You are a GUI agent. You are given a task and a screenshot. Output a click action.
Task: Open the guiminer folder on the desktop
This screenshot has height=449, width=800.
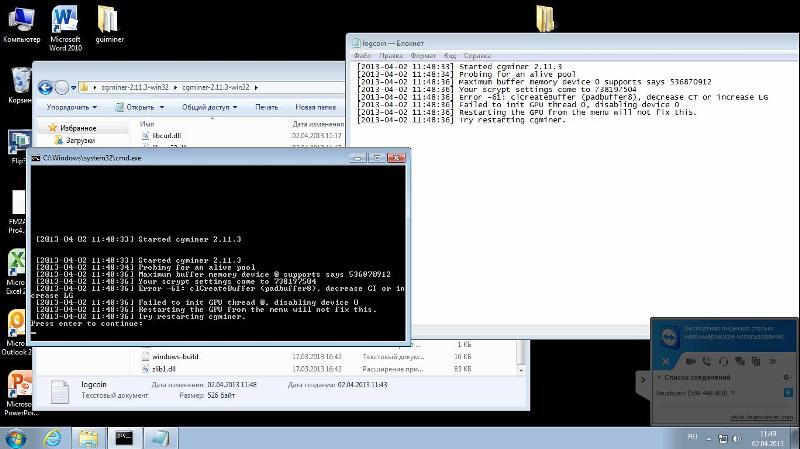(x=109, y=24)
